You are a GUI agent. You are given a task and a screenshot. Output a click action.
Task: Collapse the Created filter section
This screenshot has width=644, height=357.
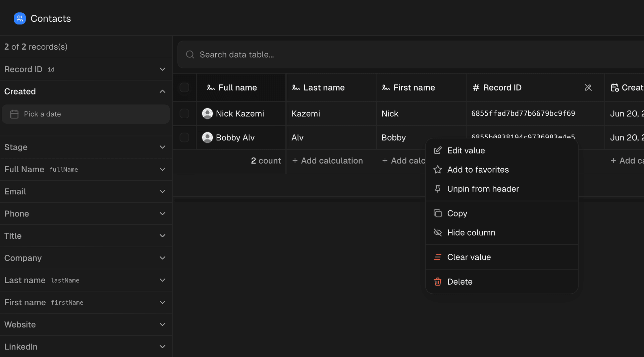point(162,91)
